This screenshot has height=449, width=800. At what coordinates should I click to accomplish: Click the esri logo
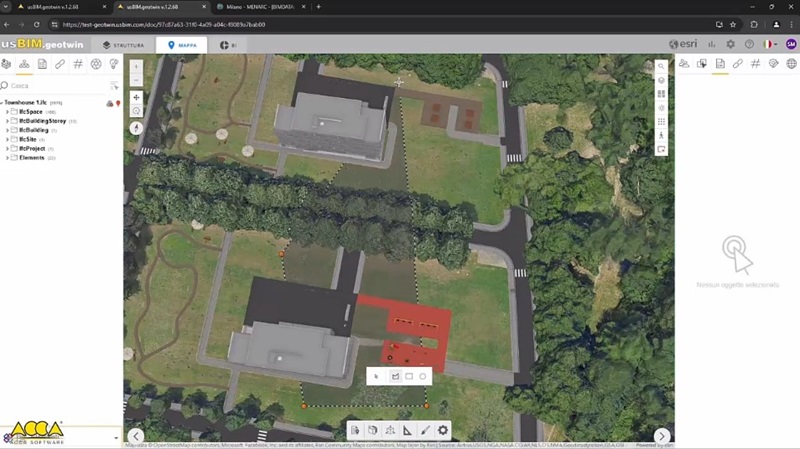(x=683, y=44)
